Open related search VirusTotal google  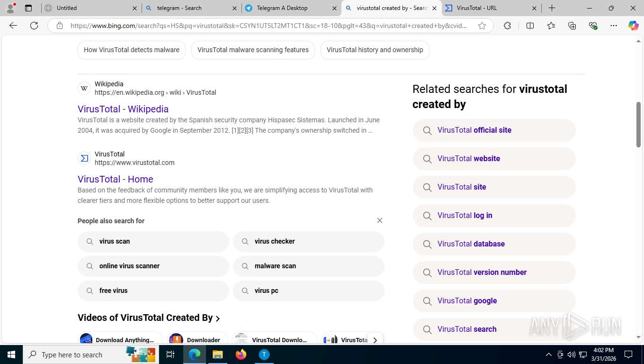click(x=494, y=301)
